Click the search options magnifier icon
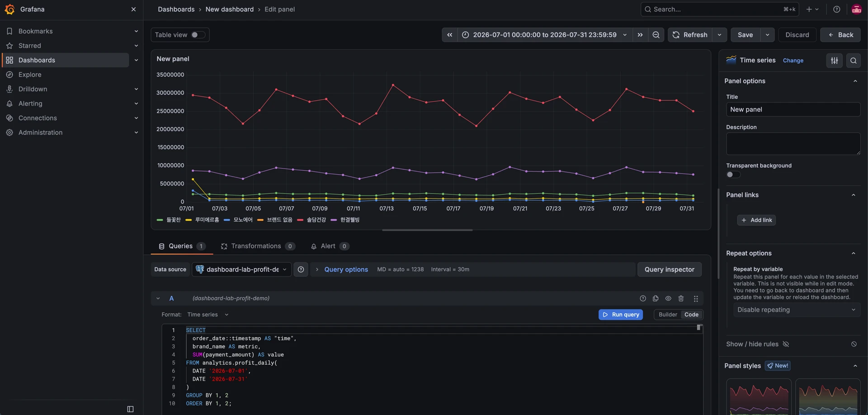Viewport: 868px width, 415px height. tap(854, 61)
